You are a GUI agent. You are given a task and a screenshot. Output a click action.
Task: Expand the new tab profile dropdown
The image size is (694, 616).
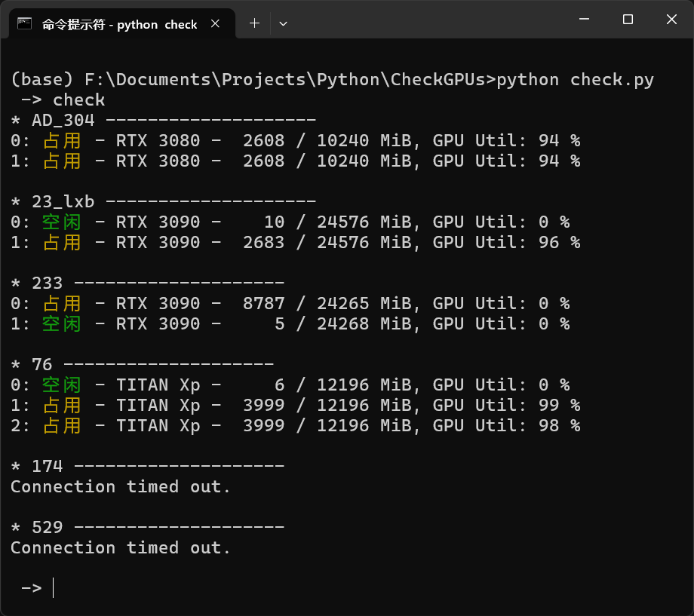284,23
